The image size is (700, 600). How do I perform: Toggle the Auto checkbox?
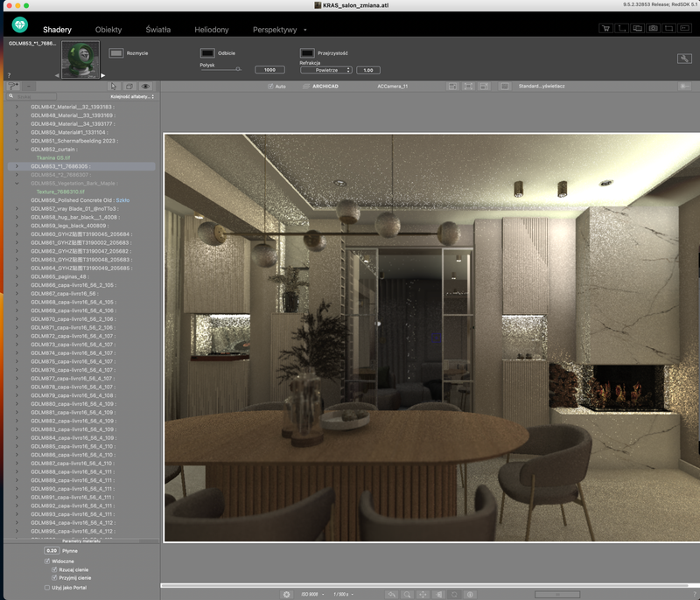click(269, 87)
